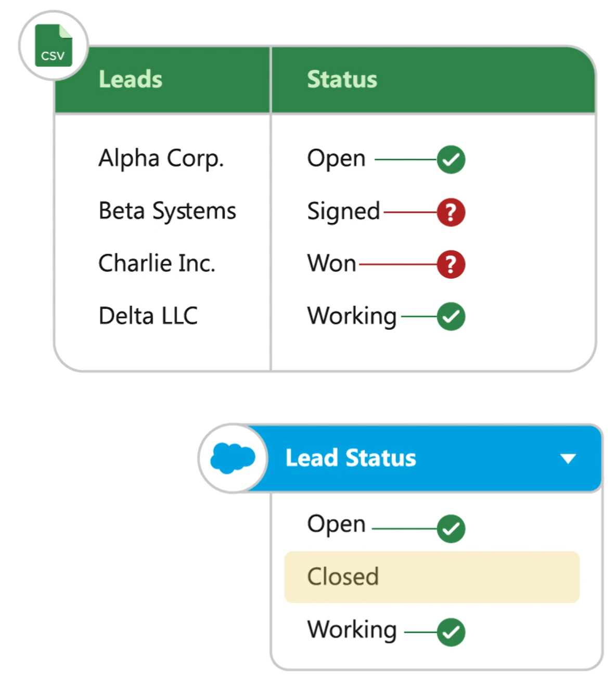The image size is (616, 680).
Task: Click green checkmark beside Working in CSV table
Action: [x=451, y=316]
